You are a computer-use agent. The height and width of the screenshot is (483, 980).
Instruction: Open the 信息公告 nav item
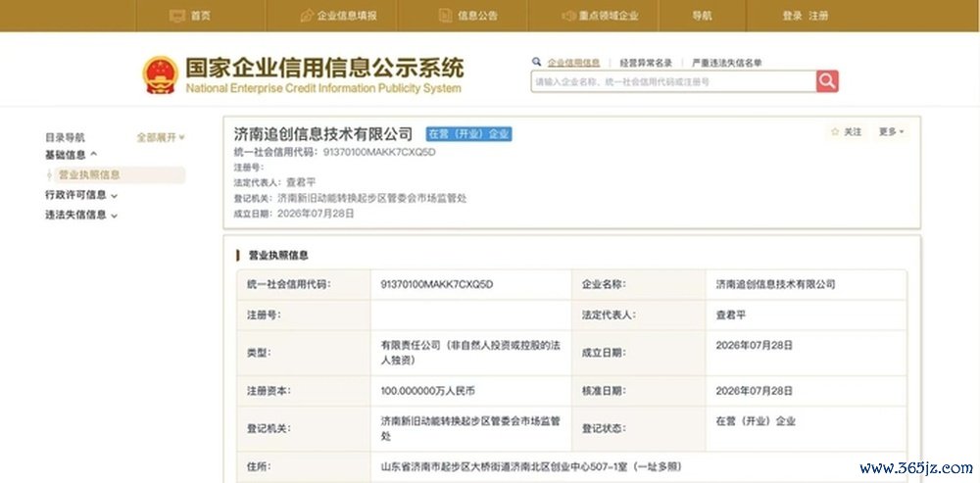click(x=477, y=16)
